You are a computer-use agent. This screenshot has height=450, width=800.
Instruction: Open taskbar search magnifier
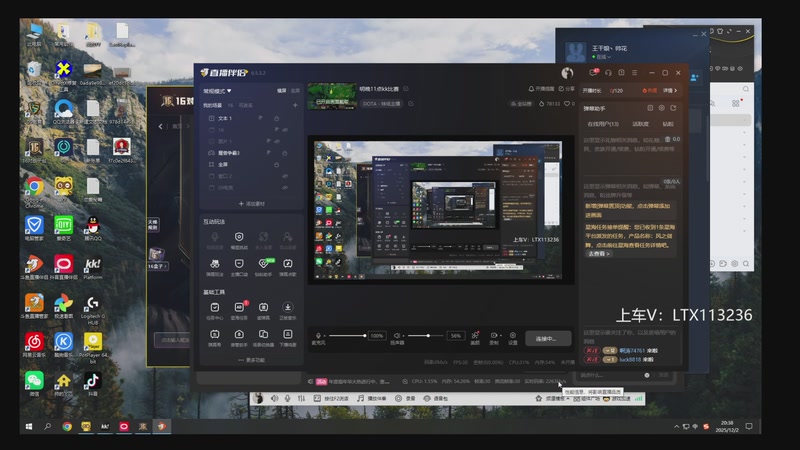47,427
